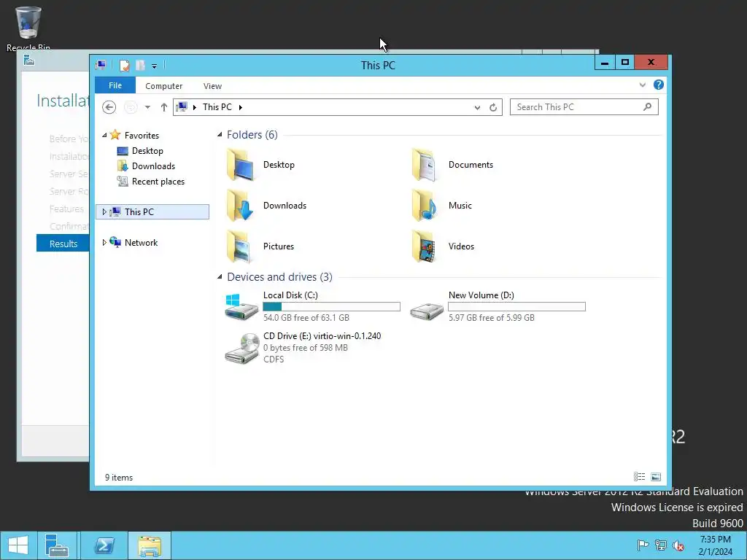Screen dimensions: 747x560
Task: Click the "0 bytes free of 598 MB" text
Action: tap(306, 348)
